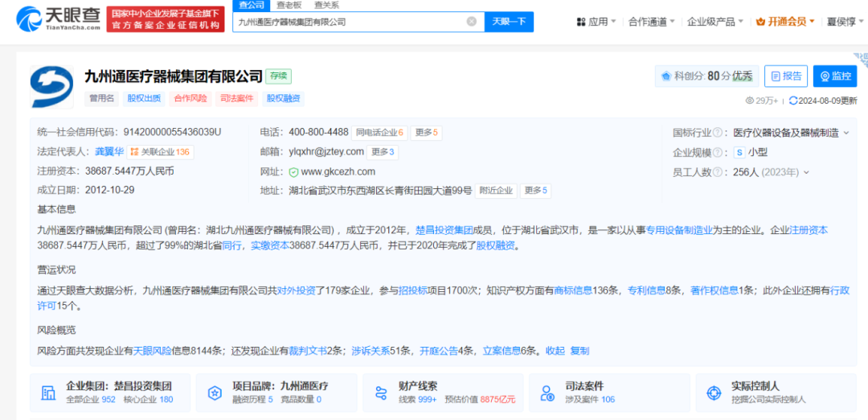Clear the search box with the X icon
Screen dimensions: 868x420
[x=472, y=22]
